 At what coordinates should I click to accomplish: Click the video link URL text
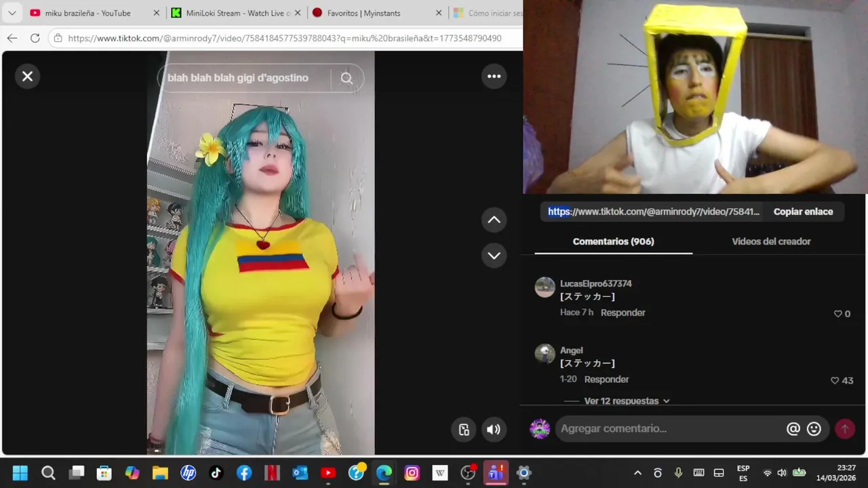tap(653, 211)
